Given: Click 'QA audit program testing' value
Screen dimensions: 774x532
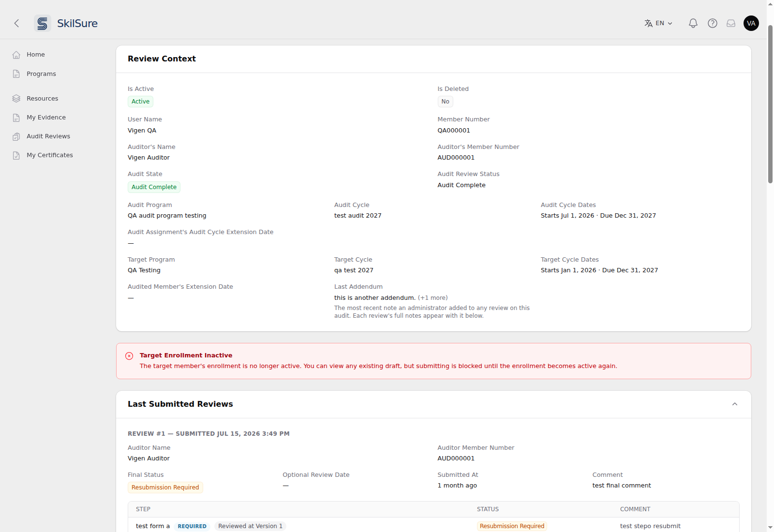Looking at the screenshot, I should [167, 216].
